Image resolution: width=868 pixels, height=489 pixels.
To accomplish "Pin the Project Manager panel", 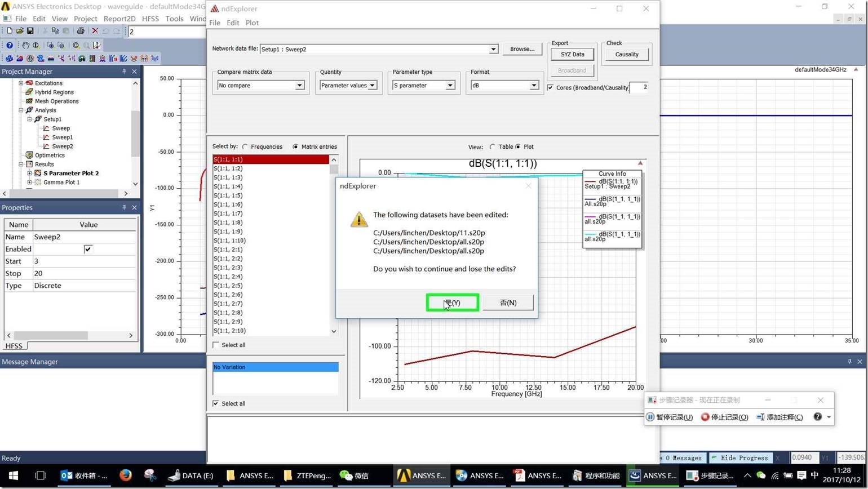I will tap(124, 72).
